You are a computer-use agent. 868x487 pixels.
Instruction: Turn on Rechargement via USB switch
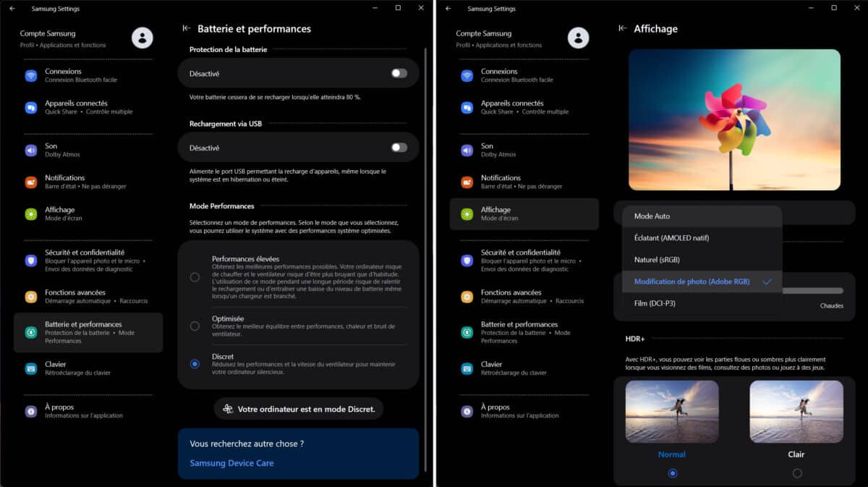(x=399, y=148)
